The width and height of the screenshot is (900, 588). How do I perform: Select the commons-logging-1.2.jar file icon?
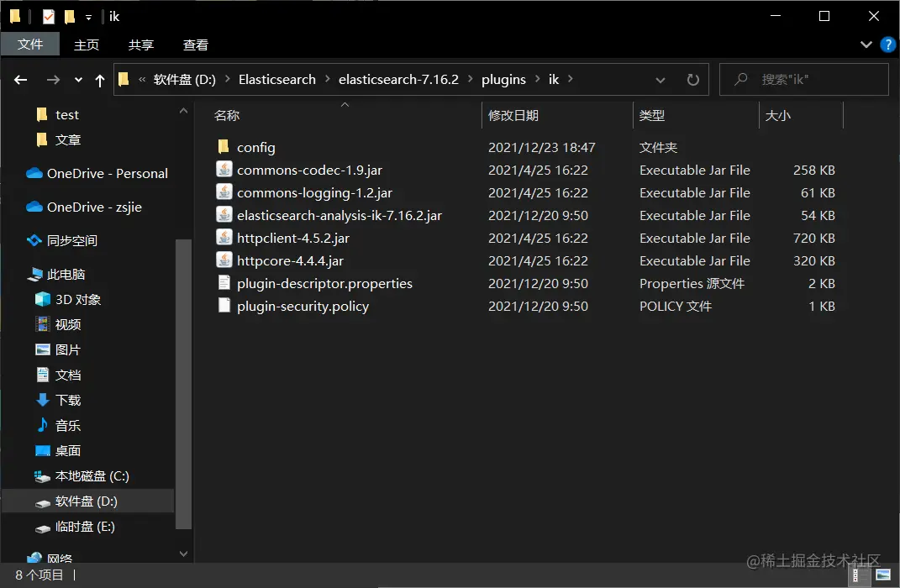tap(224, 192)
